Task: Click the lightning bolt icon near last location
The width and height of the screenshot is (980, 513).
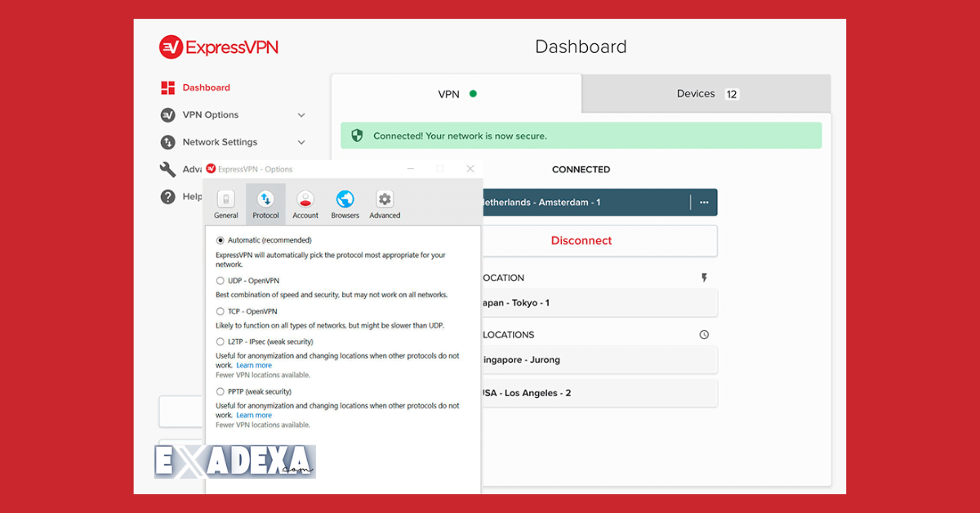Action: tap(704, 278)
